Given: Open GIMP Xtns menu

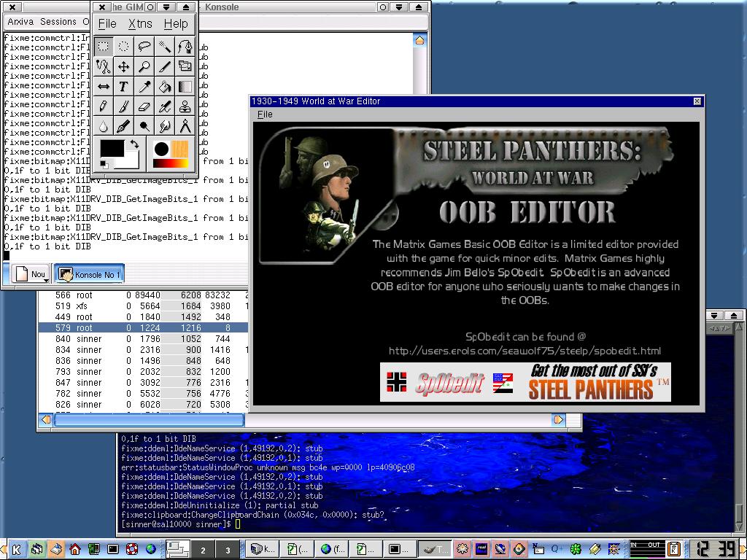Looking at the screenshot, I should coord(140,24).
